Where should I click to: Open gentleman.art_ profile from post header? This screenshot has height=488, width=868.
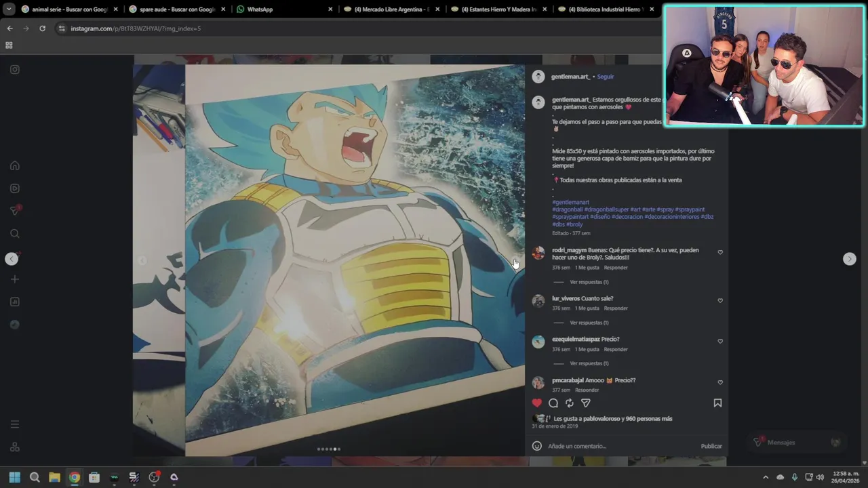coord(570,77)
